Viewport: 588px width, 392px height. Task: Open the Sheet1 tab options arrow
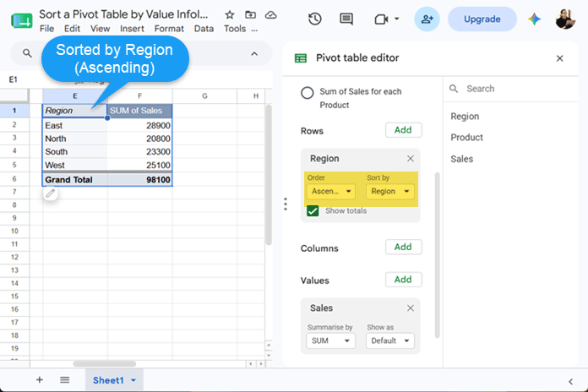tap(133, 380)
